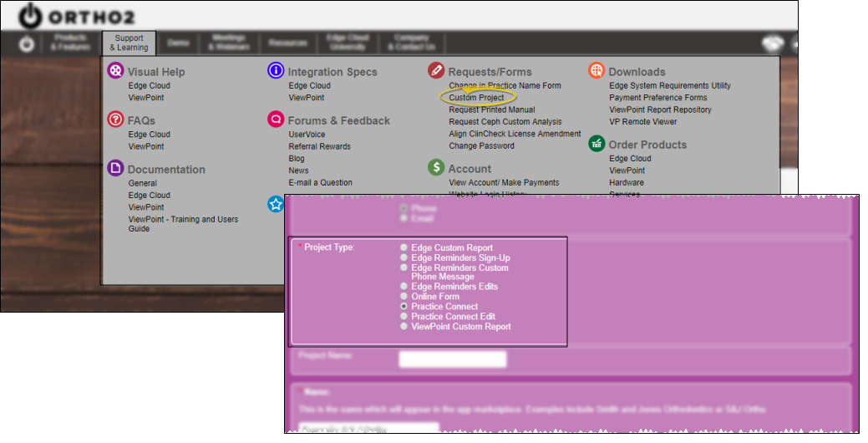868x443 pixels.
Task: Click Change Password link
Action: (x=481, y=146)
